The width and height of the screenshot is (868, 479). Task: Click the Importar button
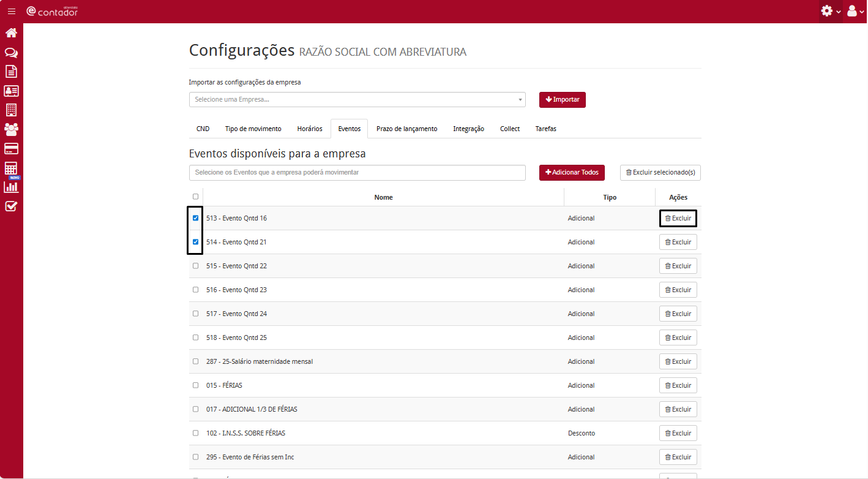click(563, 100)
